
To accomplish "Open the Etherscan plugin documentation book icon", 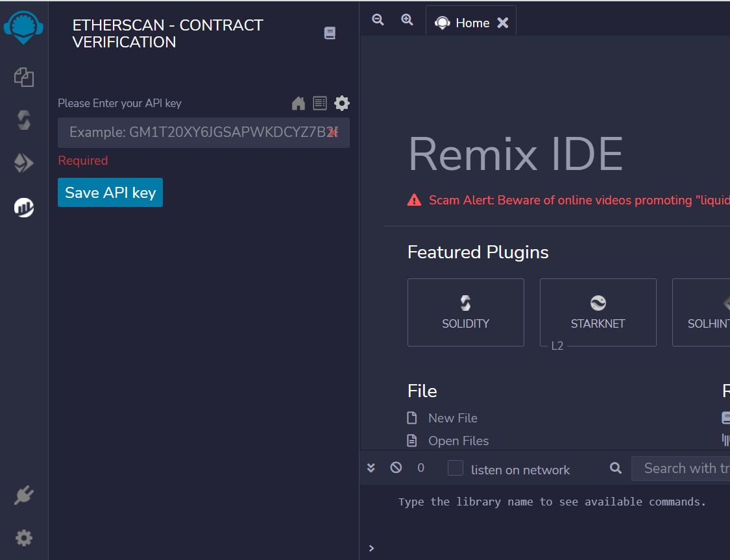I will (x=330, y=33).
